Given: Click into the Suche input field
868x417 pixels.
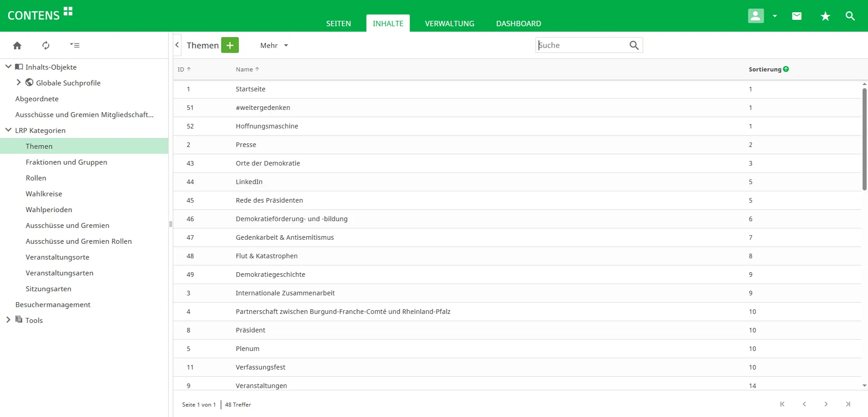Looking at the screenshot, I should [581, 45].
